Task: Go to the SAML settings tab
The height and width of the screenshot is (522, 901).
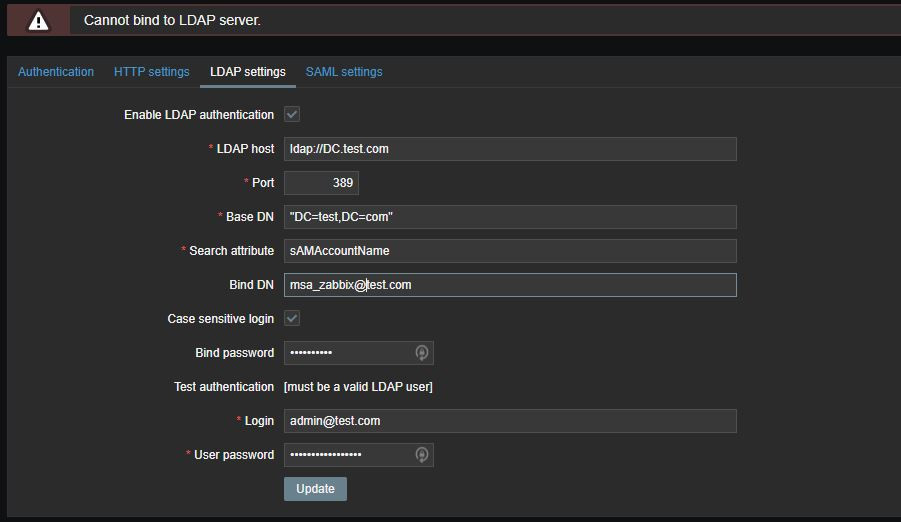Action: click(x=344, y=72)
